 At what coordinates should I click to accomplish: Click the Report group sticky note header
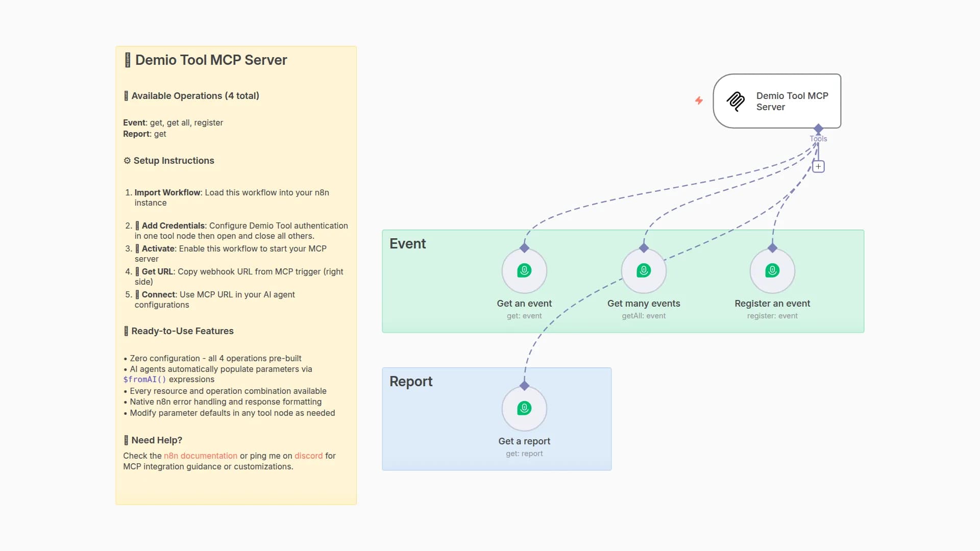tap(410, 381)
